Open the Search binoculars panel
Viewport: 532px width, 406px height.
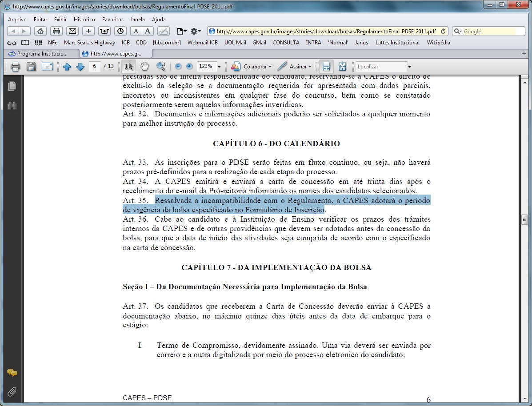tap(12, 105)
